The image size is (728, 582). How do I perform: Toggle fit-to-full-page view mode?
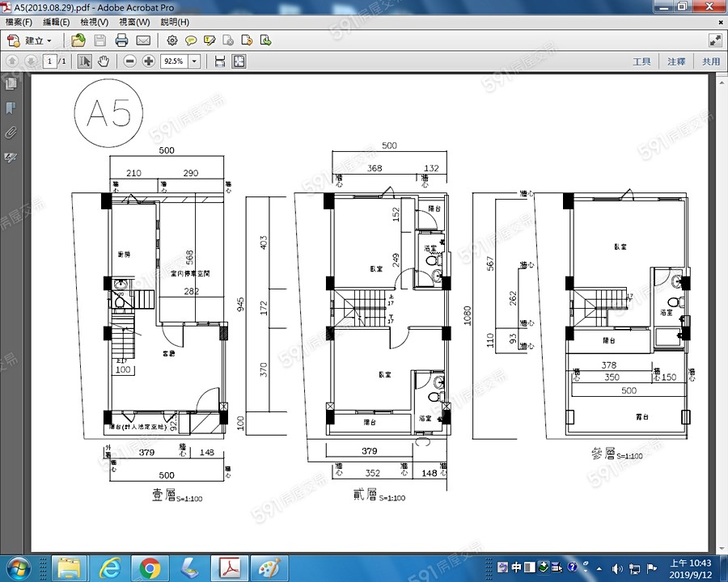(x=239, y=61)
